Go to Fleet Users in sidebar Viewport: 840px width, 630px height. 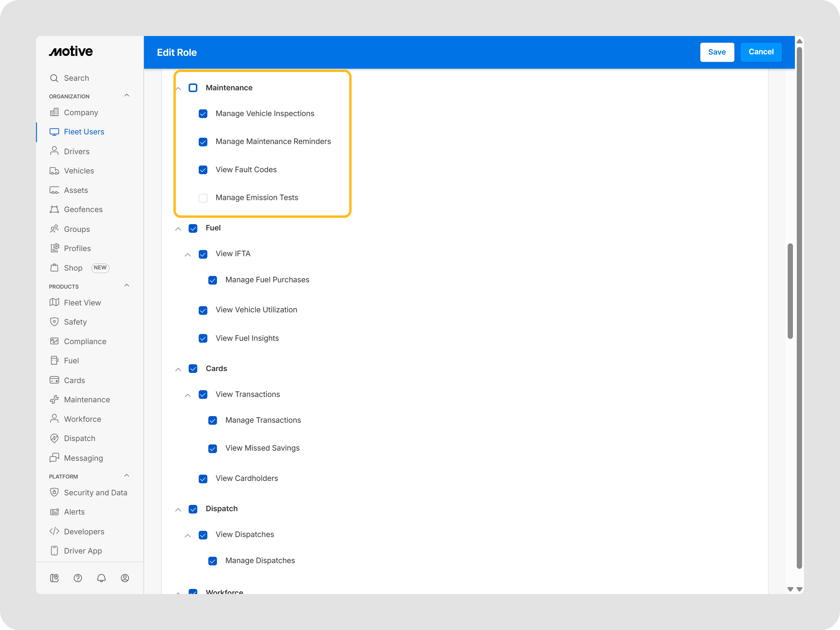tap(84, 132)
